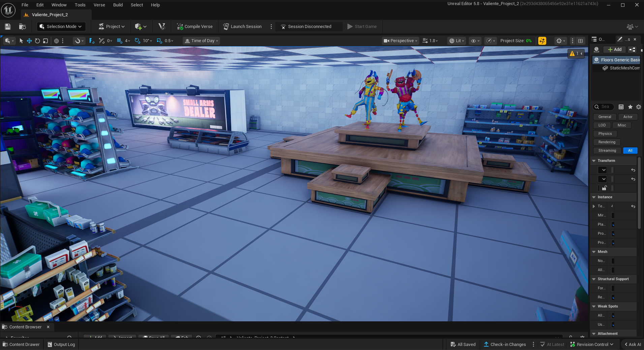The image size is (644, 350).
Task: Open the File menu
Action: [x=25, y=5]
